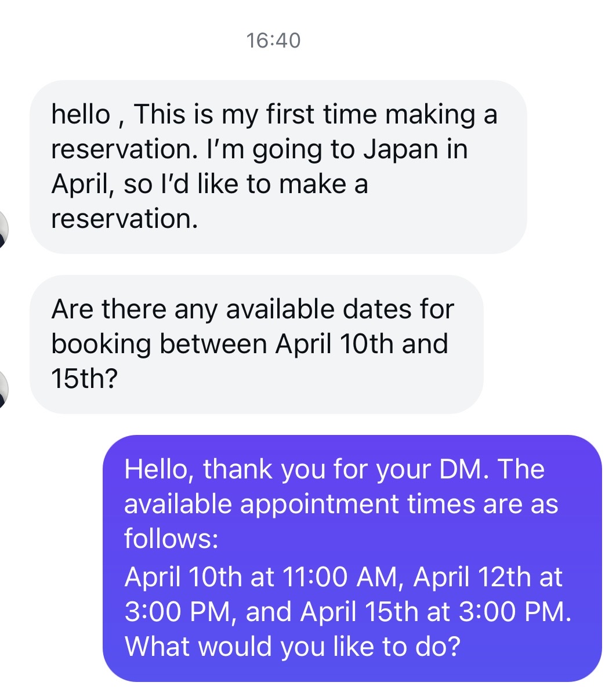This screenshot has width=616, height=693.
Task: Tap "Hello, thank you for your DM" line
Action: [x=305, y=469]
